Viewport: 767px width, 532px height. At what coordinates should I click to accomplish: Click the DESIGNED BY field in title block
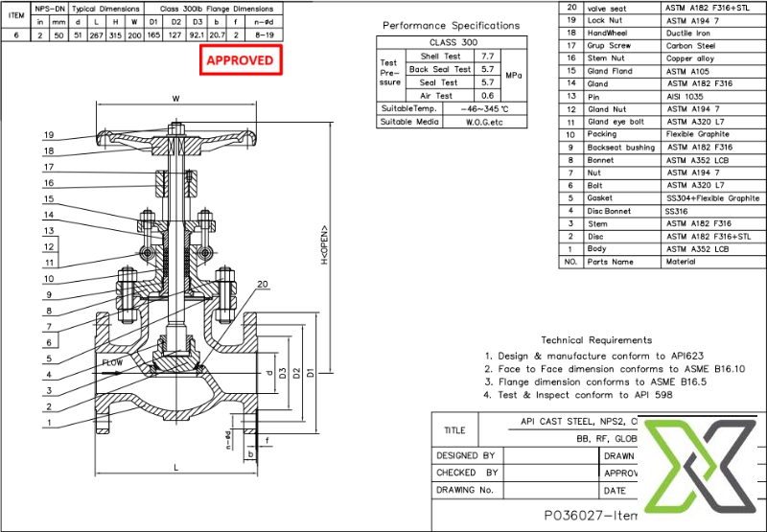466,456
